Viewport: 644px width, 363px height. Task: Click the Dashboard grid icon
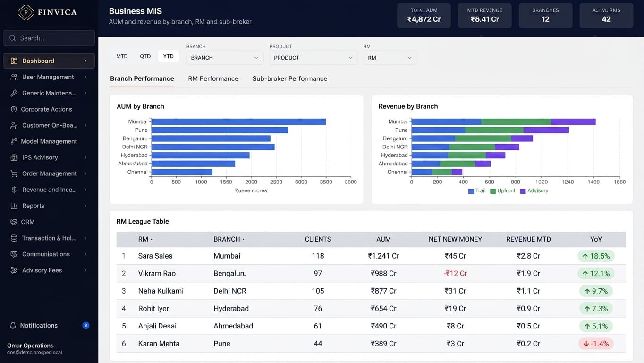(14, 61)
